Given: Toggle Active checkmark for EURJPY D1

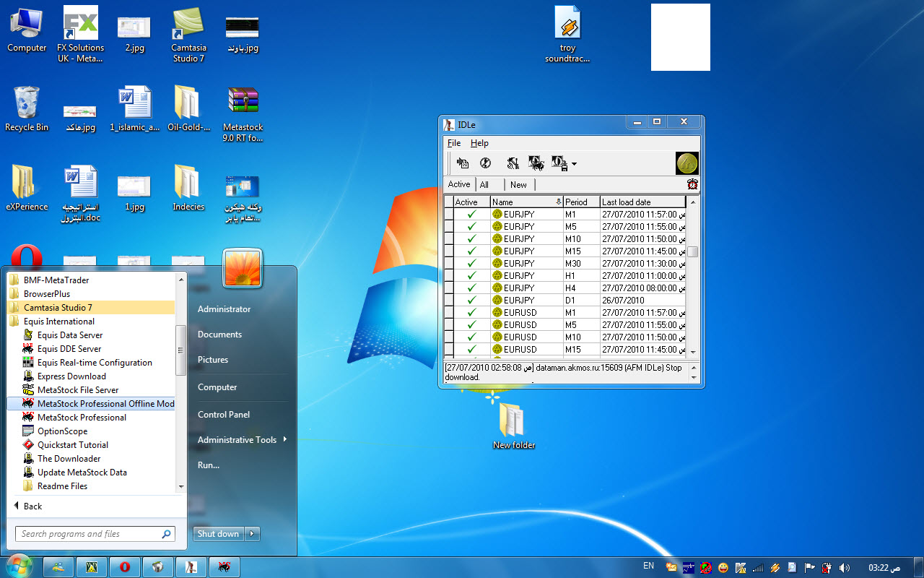Looking at the screenshot, I should (x=472, y=301).
